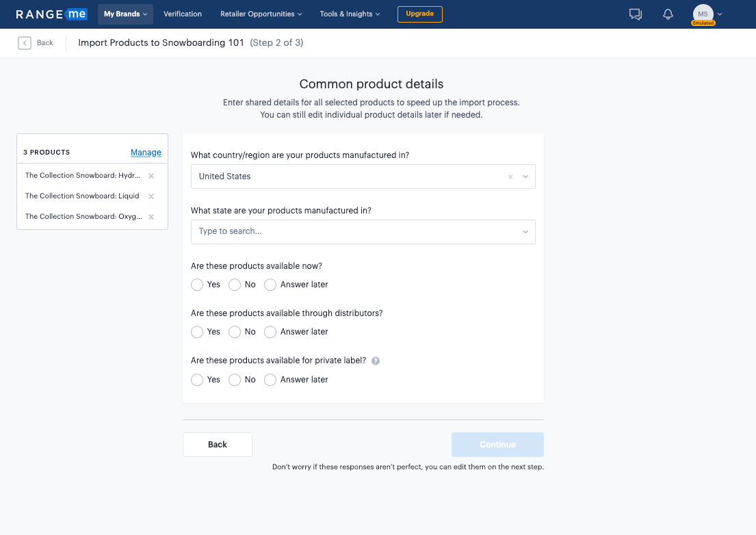Remove the Hydrogen snowboard product
Image resolution: width=756 pixels, height=535 pixels.
(151, 176)
